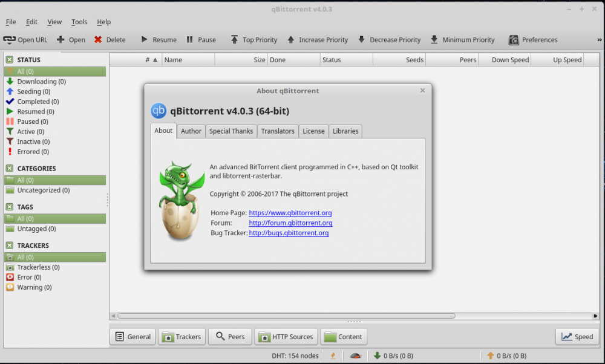Toggle the TAGS section checkbox
Image resolution: width=605 pixels, height=364 pixels.
(10, 207)
